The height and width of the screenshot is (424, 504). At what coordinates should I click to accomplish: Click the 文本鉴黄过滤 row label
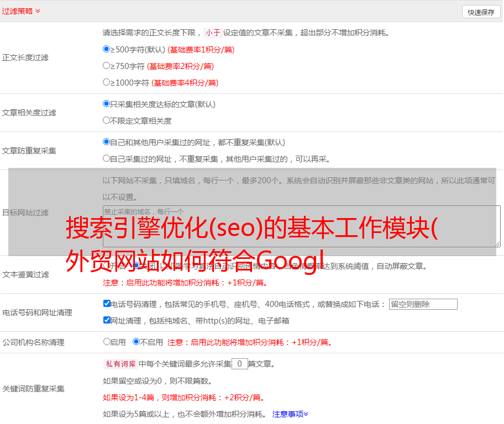click(x=26, y=274)
